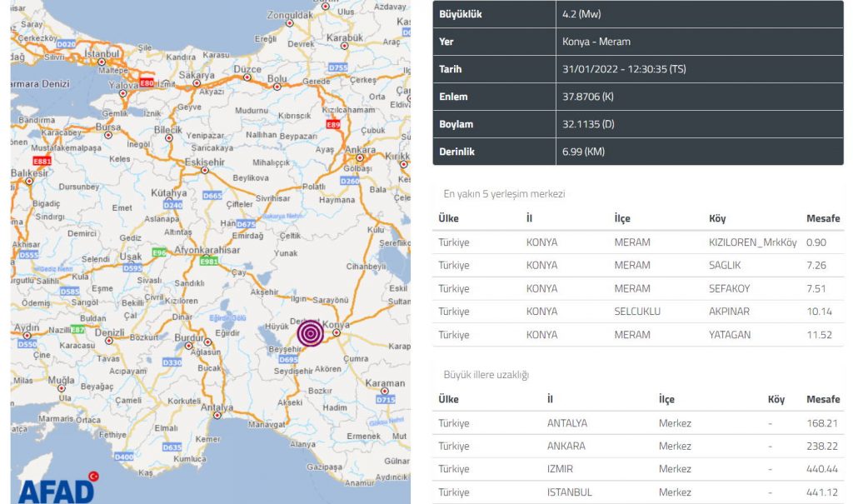Select the KIZILOREN_MrkKöy settlement row
This screenshot has width=853, height=504.
pyautogui.click(x=637, y=242)
